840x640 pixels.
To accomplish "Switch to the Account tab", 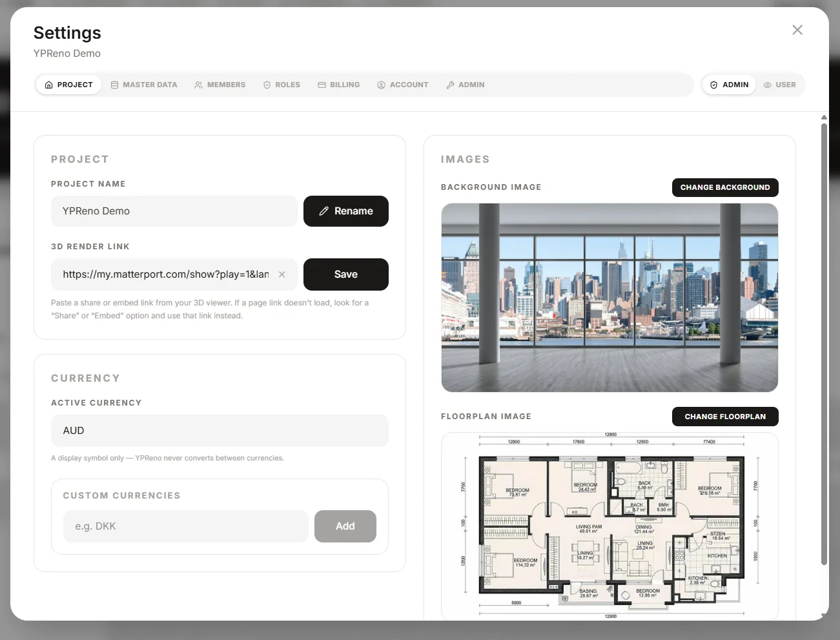I will (402, 85).
